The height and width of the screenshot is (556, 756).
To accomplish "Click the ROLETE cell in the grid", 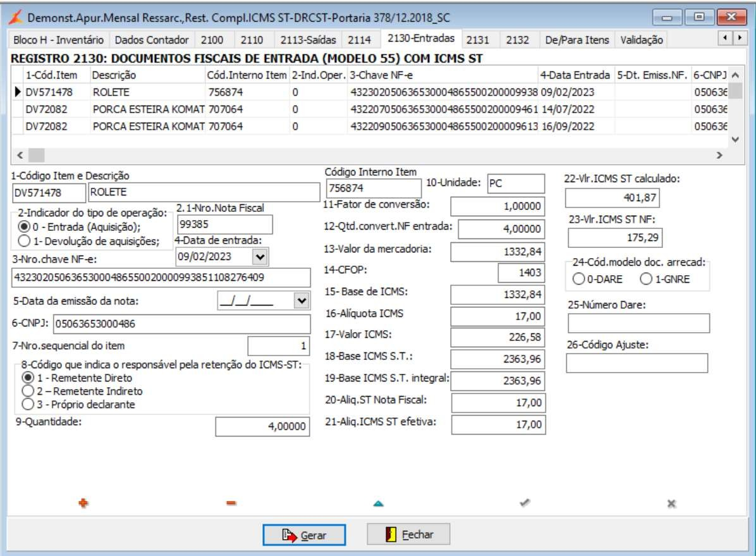I will (x=147, y=92).
